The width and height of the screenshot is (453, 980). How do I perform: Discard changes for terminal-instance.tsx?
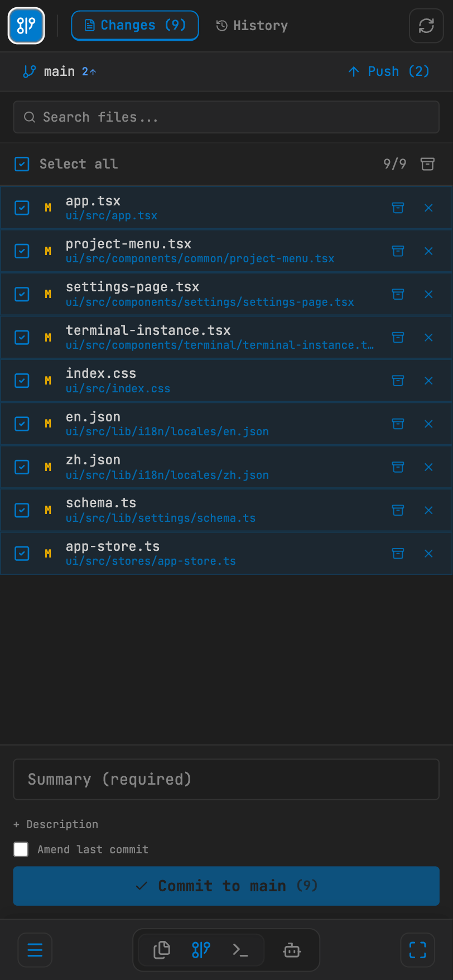click(428, 338)
